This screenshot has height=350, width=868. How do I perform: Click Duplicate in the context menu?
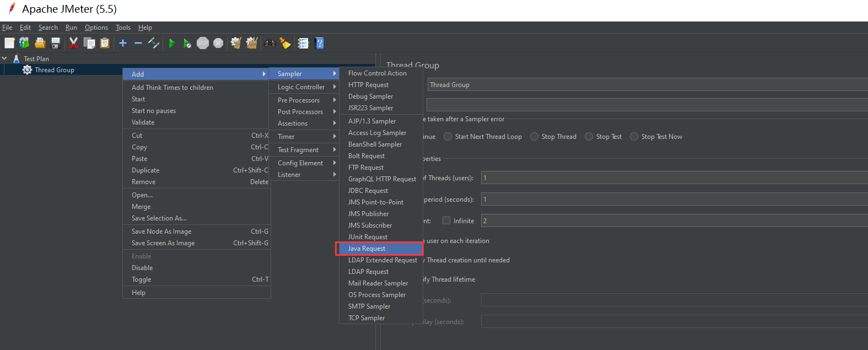pos(196,170)
